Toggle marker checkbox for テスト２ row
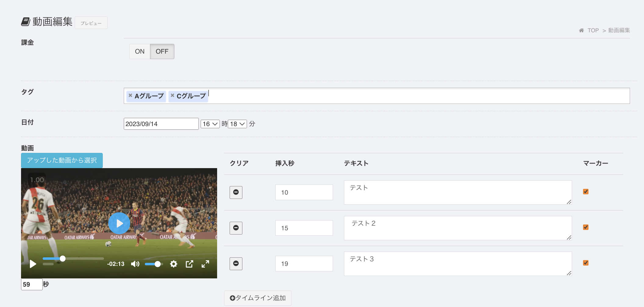This screenshot has height=307, width=644. pyautogui.click(x=586, y=227)
